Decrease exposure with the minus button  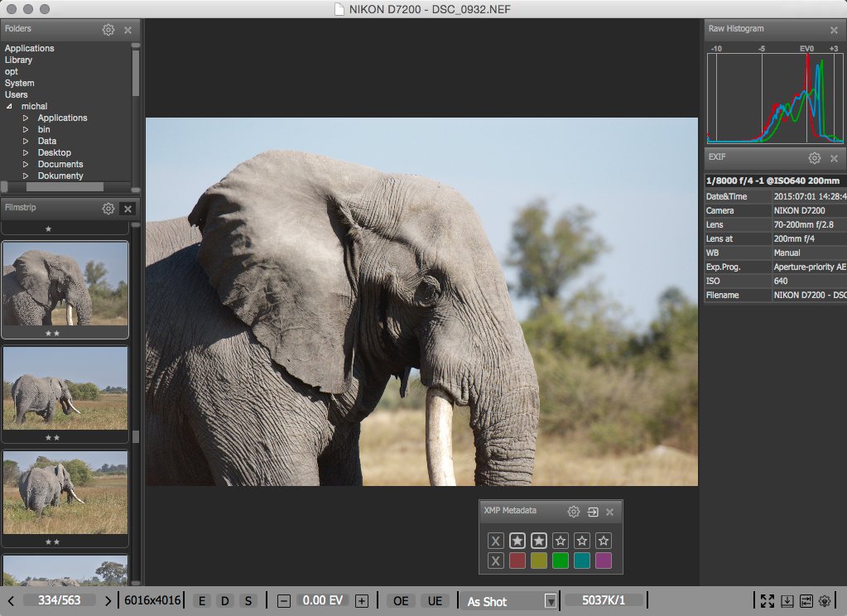point(284,601)
